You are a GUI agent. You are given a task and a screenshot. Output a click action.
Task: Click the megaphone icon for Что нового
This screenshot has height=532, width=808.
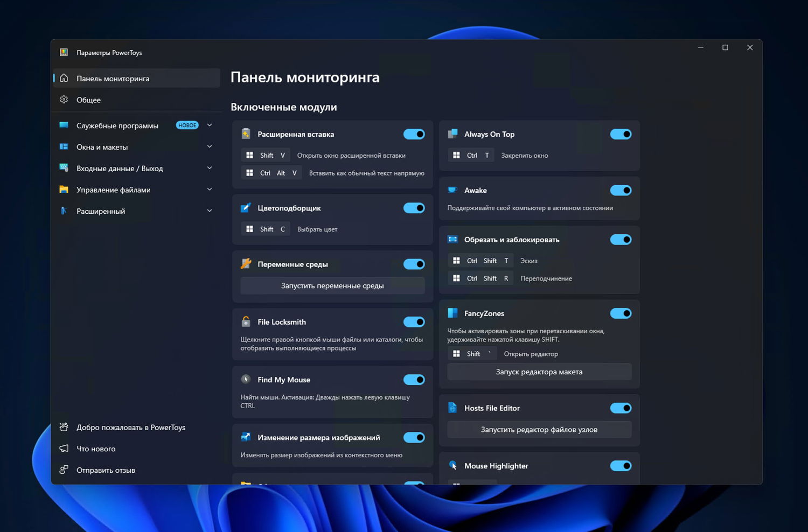(64, 449)
